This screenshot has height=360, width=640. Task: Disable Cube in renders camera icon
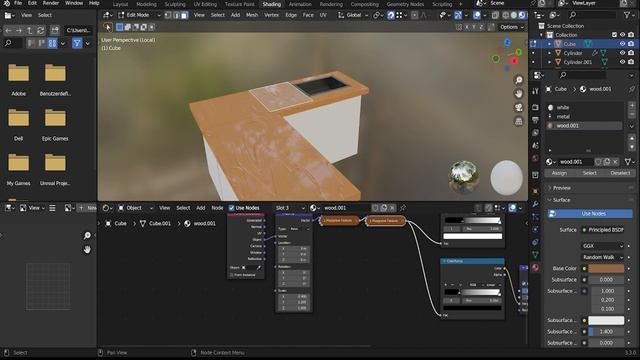(x=631, y=44)
